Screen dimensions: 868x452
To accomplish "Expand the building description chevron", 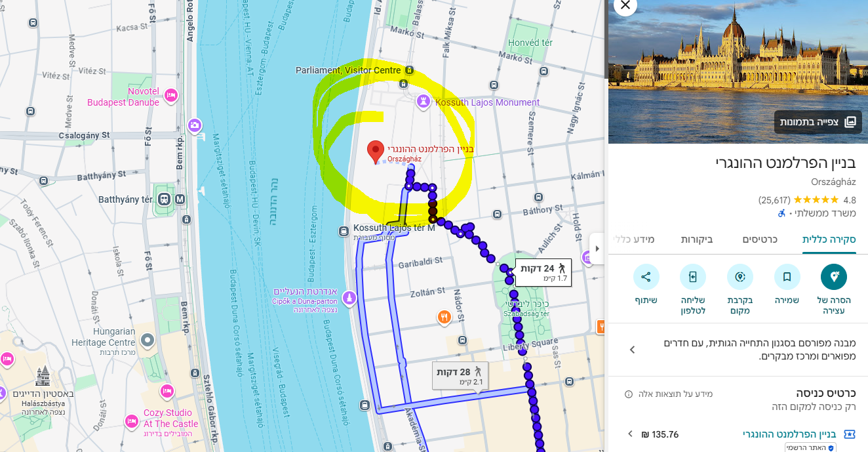I will [632, 350].
